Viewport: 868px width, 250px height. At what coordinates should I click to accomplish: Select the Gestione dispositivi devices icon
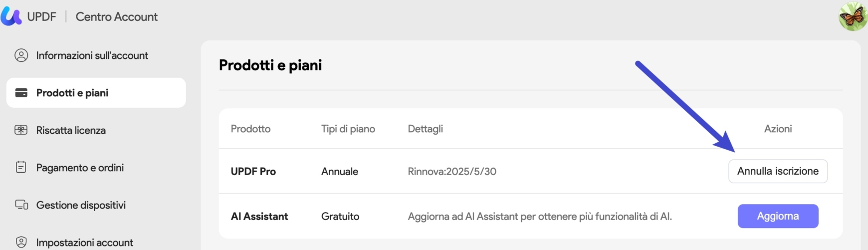[x=21, y=205]
